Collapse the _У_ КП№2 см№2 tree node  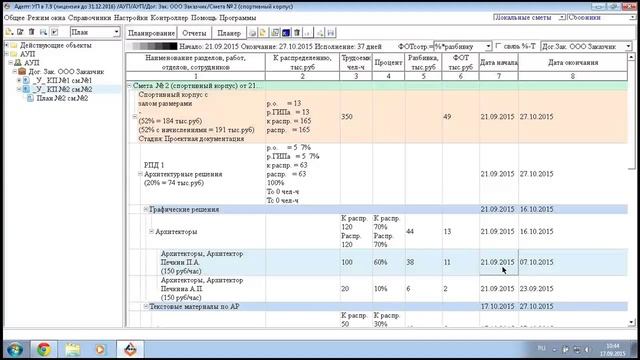18,89
